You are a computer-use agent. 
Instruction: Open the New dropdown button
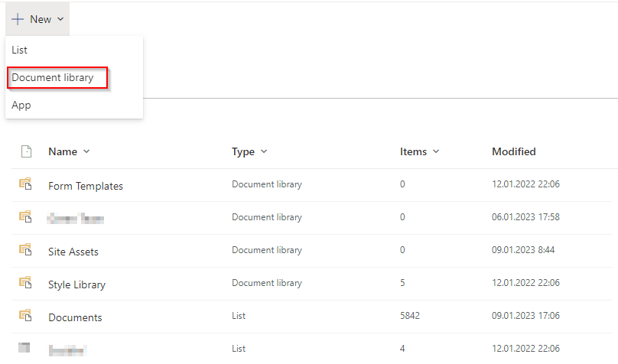(37, 19)
